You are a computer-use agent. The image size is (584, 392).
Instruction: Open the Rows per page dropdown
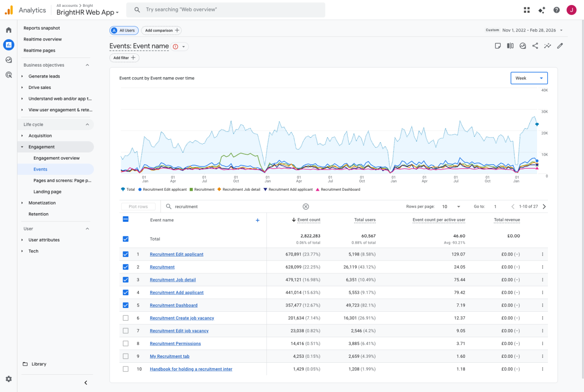click(x=451, y=206)
